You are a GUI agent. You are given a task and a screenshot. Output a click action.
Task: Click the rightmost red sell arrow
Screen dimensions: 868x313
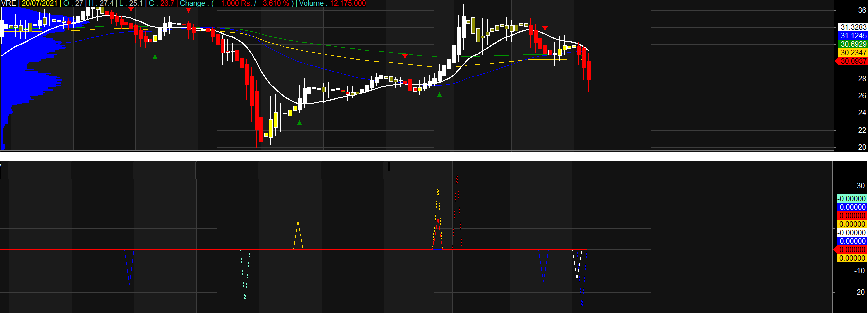(545, 28)
